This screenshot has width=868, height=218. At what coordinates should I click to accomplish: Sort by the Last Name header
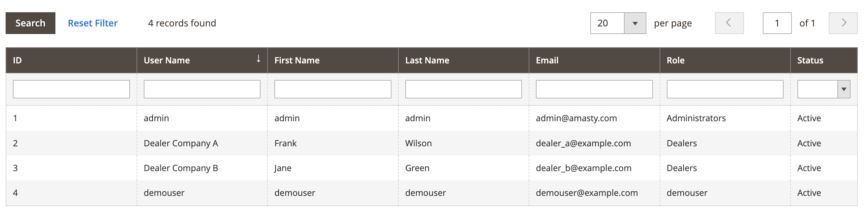click(x=463, y=60)
